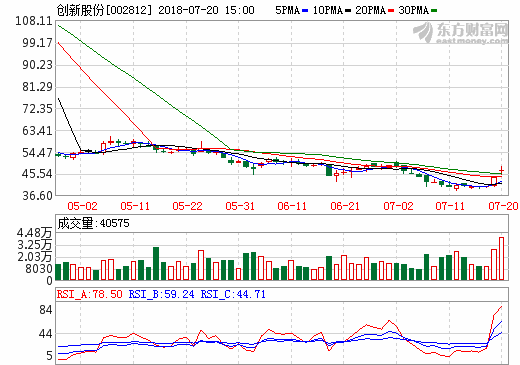Click the 20PMA legend label
Viewport: 520px width, 365px height.
pos(370,10)
